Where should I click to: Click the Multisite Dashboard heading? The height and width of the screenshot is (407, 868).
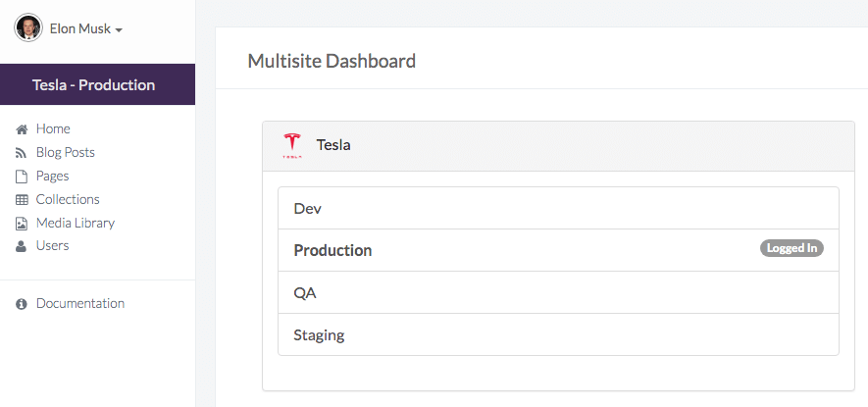point(332,61)
